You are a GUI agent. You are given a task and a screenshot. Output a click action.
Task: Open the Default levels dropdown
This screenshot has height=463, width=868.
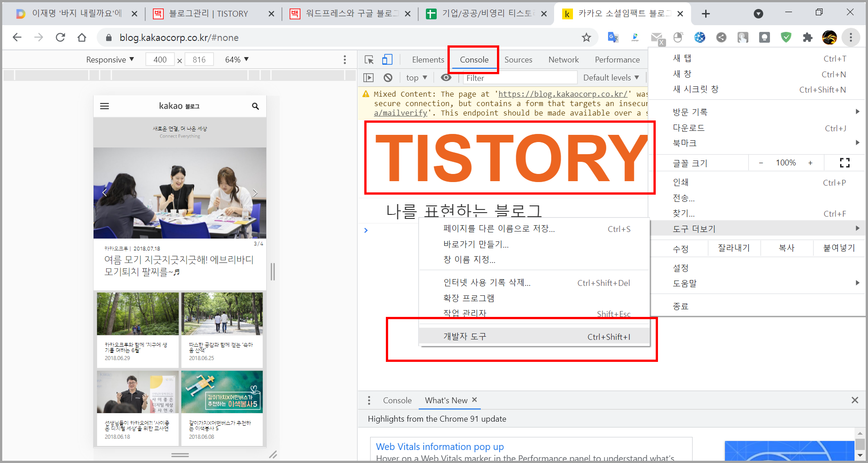tap(611, 78)
